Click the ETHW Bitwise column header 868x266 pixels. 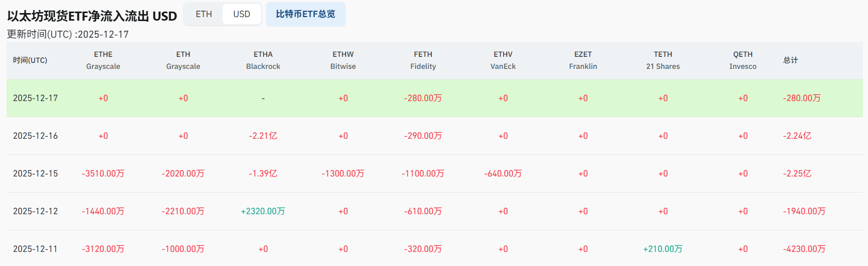pyautogui.click(x=343, y=60)
